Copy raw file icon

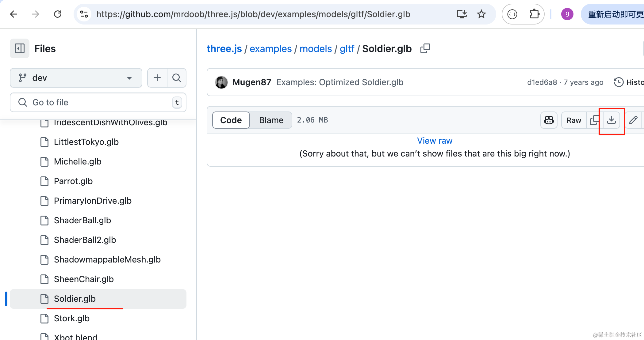click(x=595, y=120)
